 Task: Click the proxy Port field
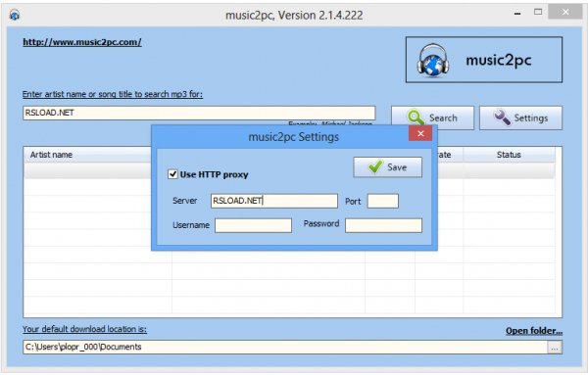click(x=382, y=201)
